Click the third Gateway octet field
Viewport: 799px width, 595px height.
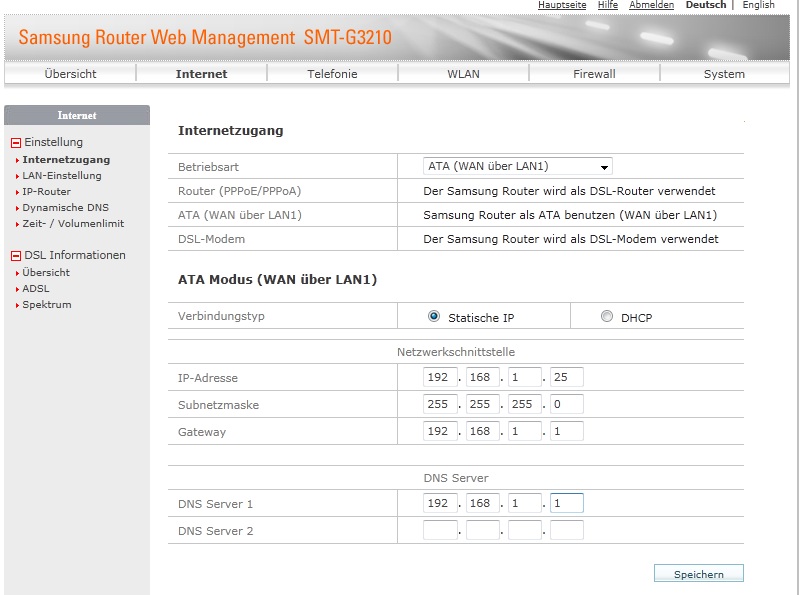(524, 431)
